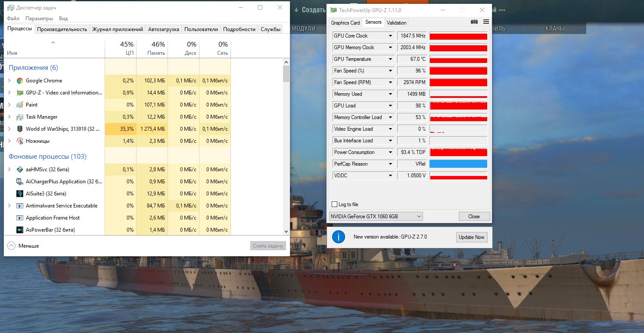Switch to the Производительность tab

(62, 29)
